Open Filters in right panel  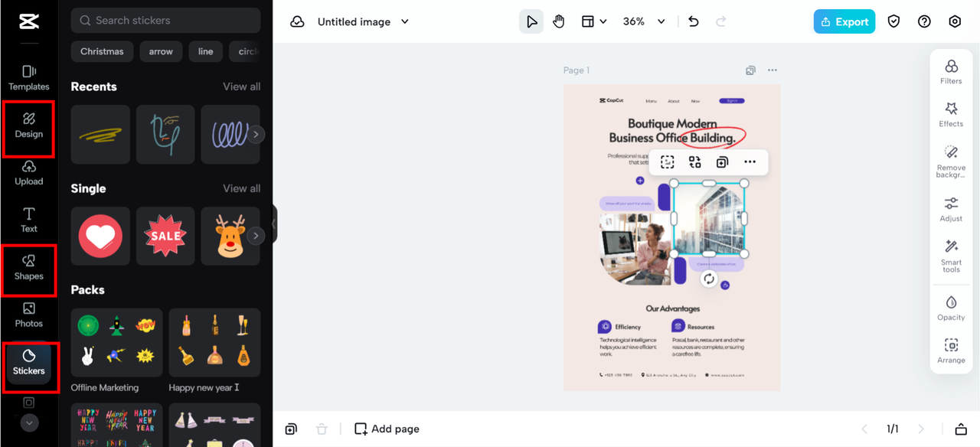[x=951, y=71]
